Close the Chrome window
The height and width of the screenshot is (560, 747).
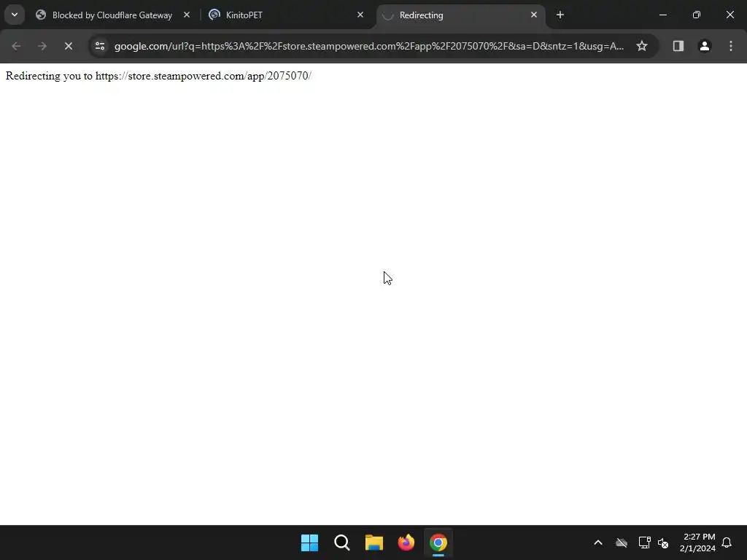pyautogui.click(x=729, y=15)
